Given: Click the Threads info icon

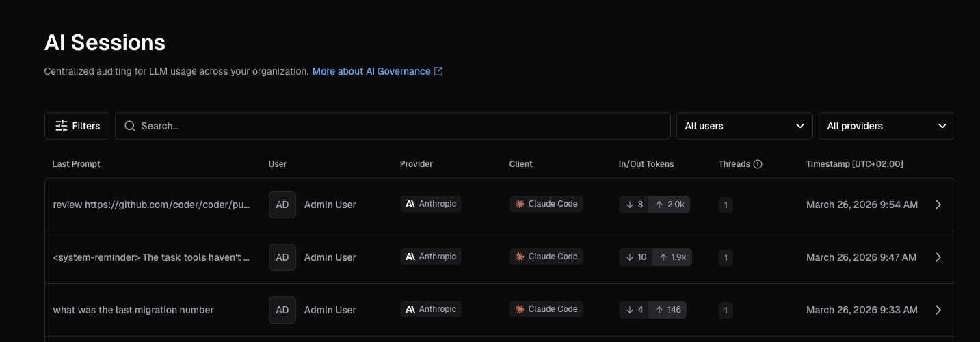Looking at the screenshot, I should [758, 164].
